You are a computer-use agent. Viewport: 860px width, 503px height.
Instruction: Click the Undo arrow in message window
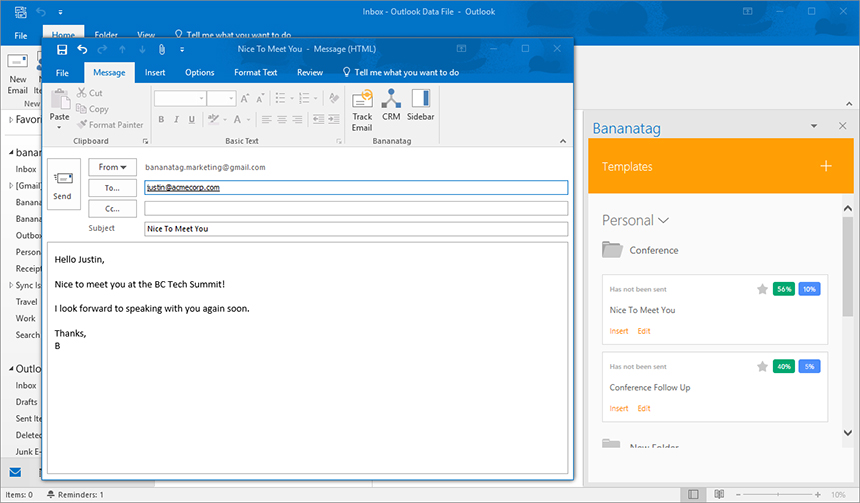click(83, 48)
